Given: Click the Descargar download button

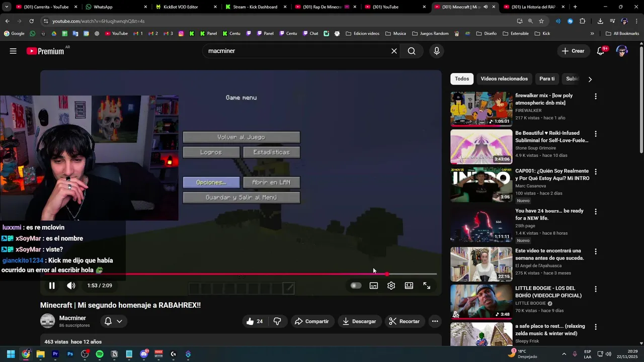Looking at the screenshot, I should pyautogui.click(x=359, y=321).
